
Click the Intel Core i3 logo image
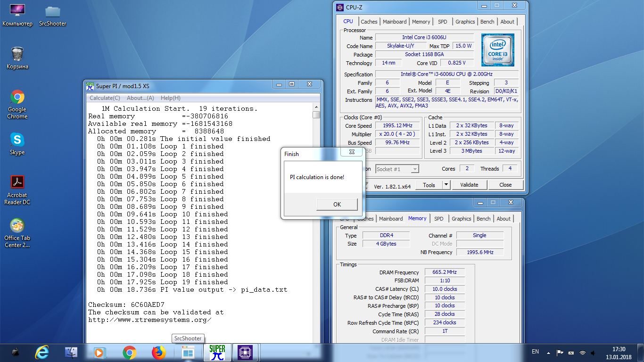497,50
